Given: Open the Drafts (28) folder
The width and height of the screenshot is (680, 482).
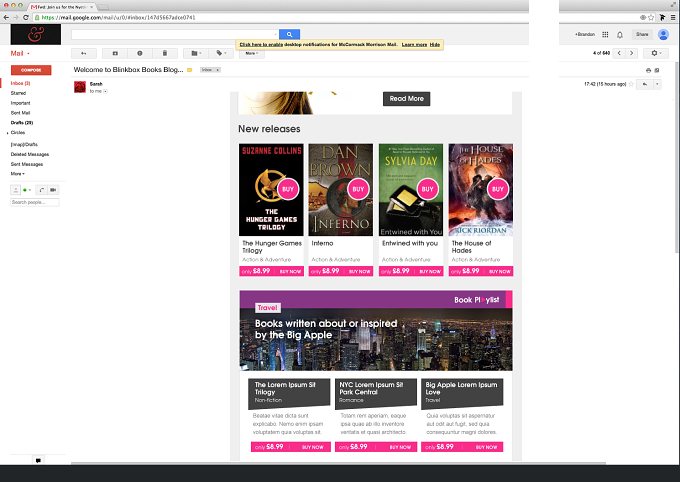Looking at the screenshot, I should pos(22,123).
